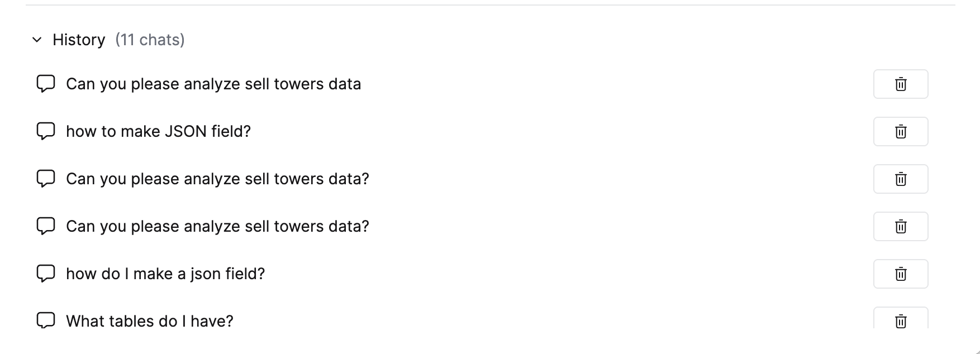The width and height of the screenshot is (980, 354).
Task: Click the speech bubble icon next to JSON field chat
Action: click(x=46, y=131)
